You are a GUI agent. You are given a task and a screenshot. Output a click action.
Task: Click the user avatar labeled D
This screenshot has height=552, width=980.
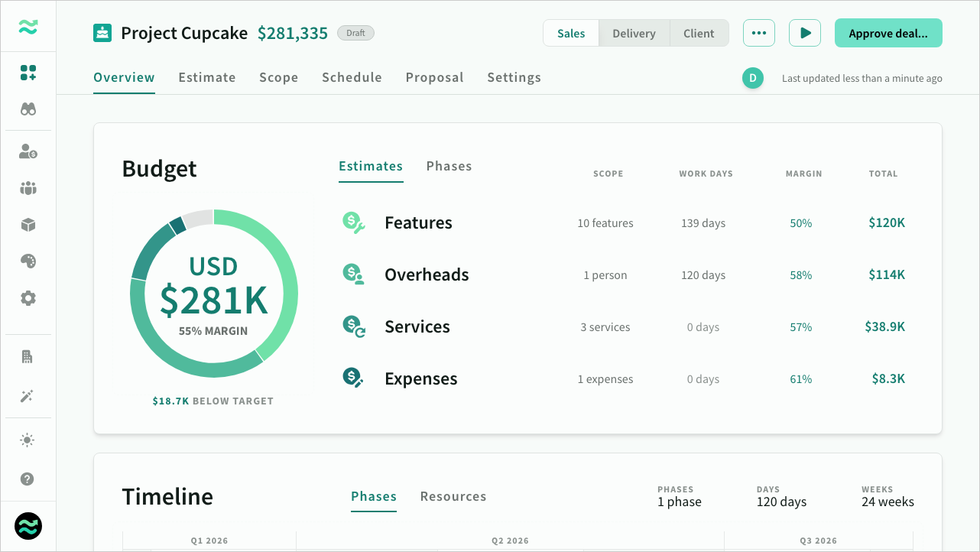753,78
